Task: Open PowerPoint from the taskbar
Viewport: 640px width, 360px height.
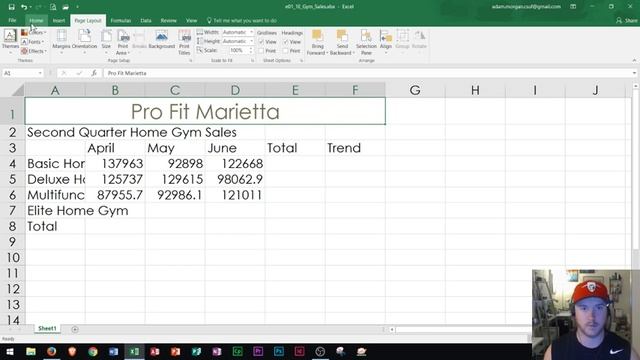Action: pos(176,351)
